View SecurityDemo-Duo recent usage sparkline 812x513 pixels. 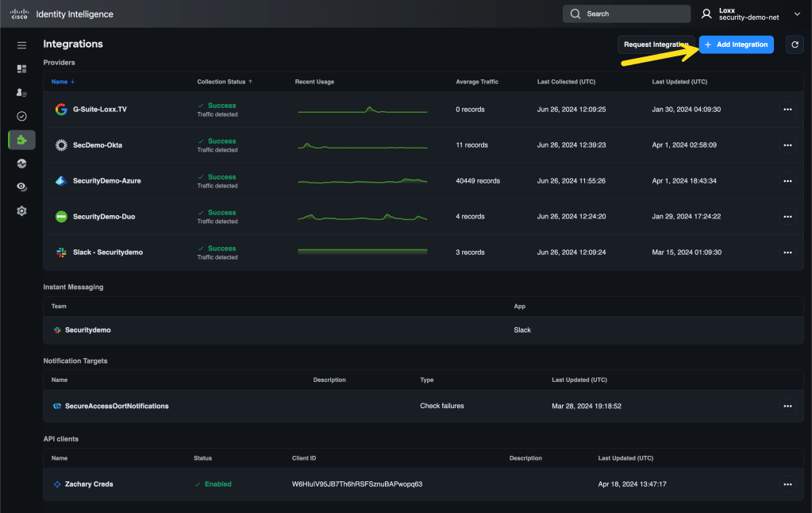[362, 217]
